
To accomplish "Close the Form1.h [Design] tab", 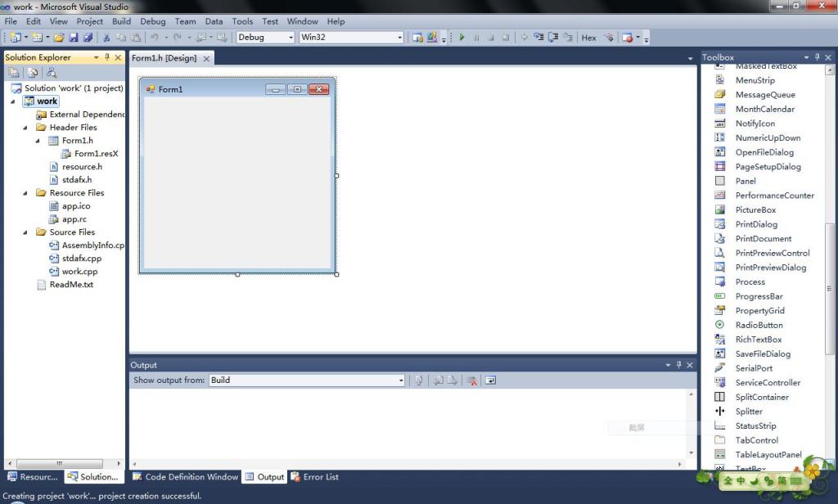I will pyautogui.click(x=206, y=58).
